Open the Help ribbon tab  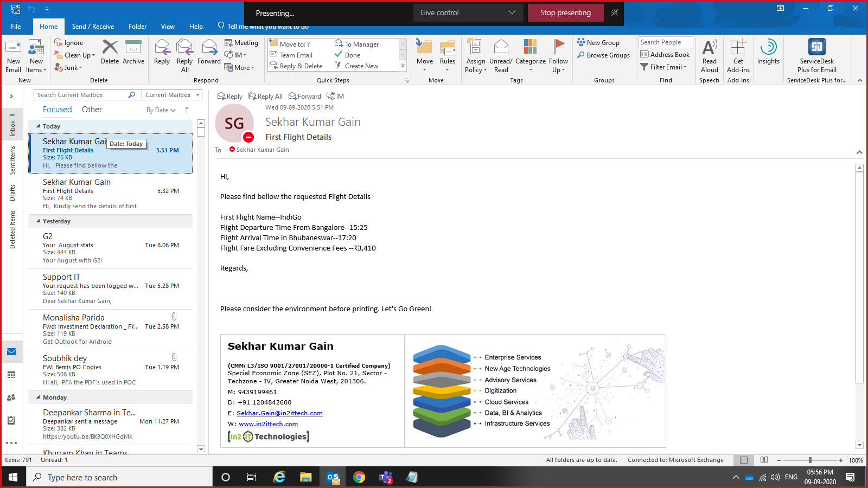pos(196,26)
